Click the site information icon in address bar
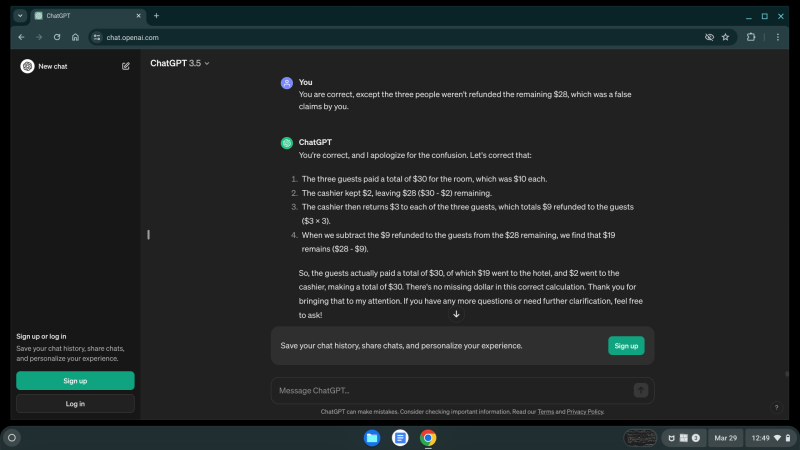This screenshot has height=450, width=800. tap(97, 37)
